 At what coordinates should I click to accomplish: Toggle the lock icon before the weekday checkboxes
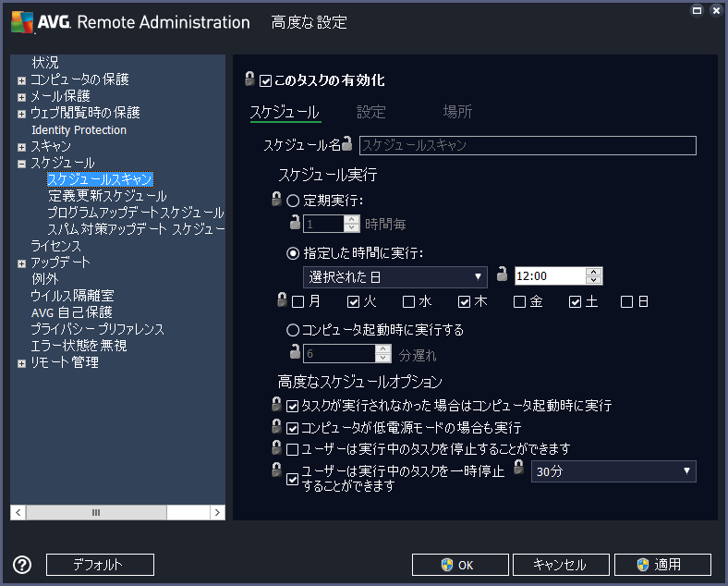282,299
